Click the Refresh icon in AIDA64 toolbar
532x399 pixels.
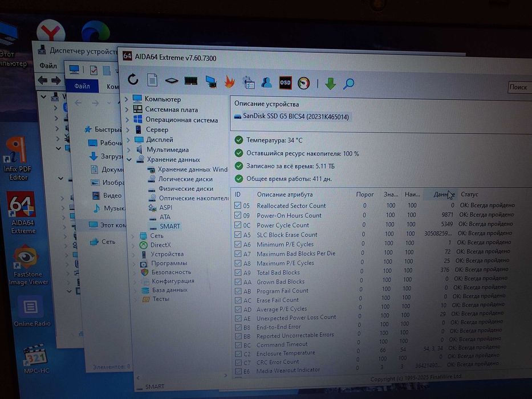point(133,80)
